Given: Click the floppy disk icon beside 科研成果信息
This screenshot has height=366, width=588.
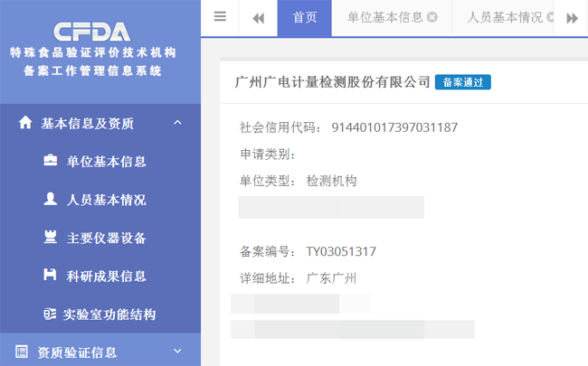Looking at the screenshot, I should [51, 276].
